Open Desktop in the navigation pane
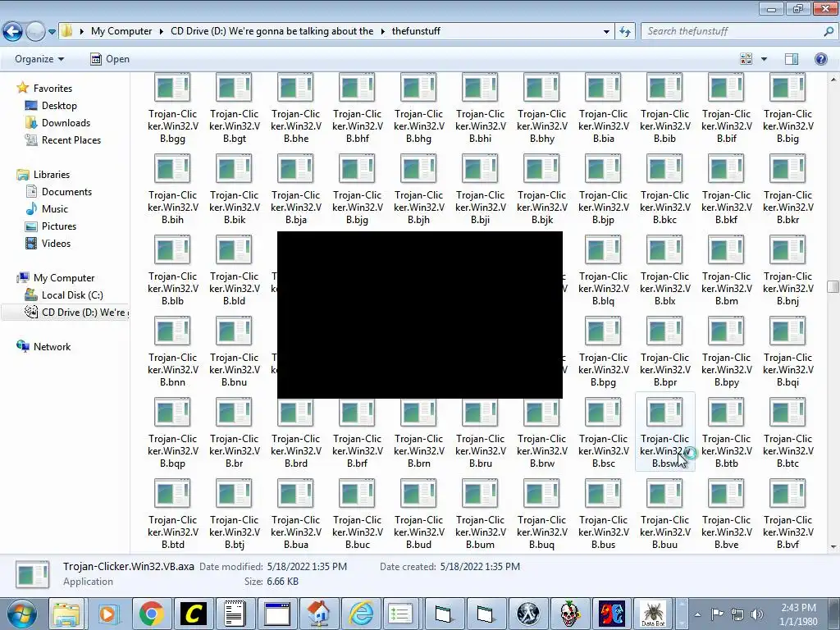The width and height of the screenshot is (840, 630). 59,106
